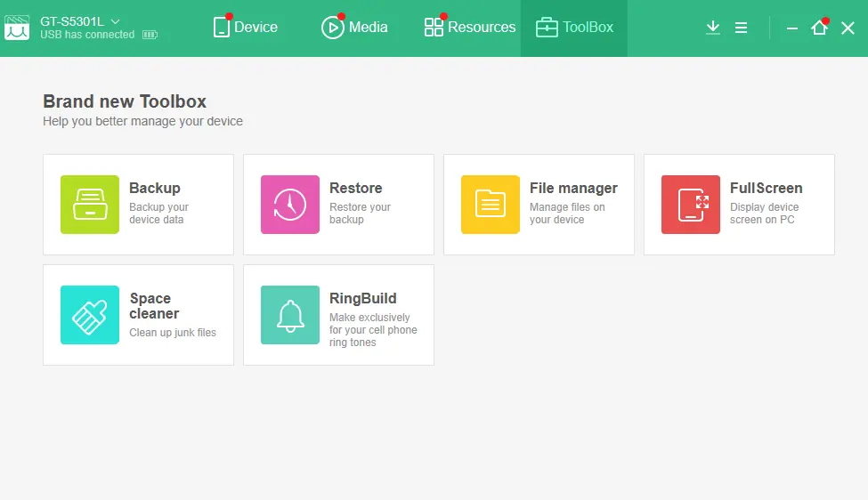Click the teal RingBuild bell icon
The image size is (868, 500).
[x=290, y=315]
